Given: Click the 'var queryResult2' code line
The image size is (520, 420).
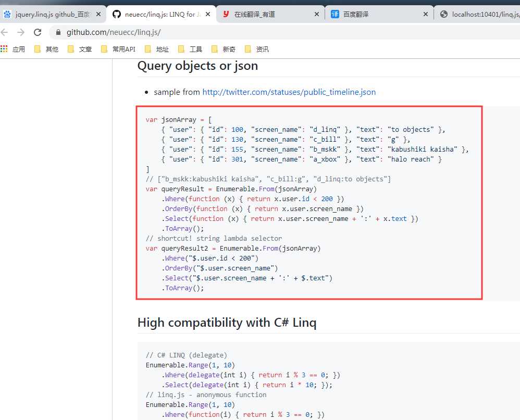Looking at the screenshot, I should [233, 249].
